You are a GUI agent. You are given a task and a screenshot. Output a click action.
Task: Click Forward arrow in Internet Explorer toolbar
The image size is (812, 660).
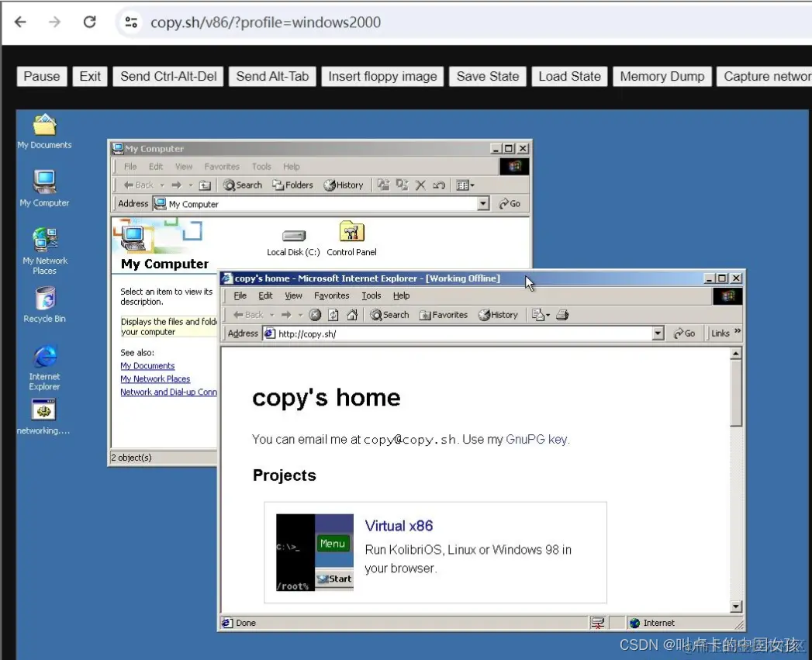coord(286,315)
